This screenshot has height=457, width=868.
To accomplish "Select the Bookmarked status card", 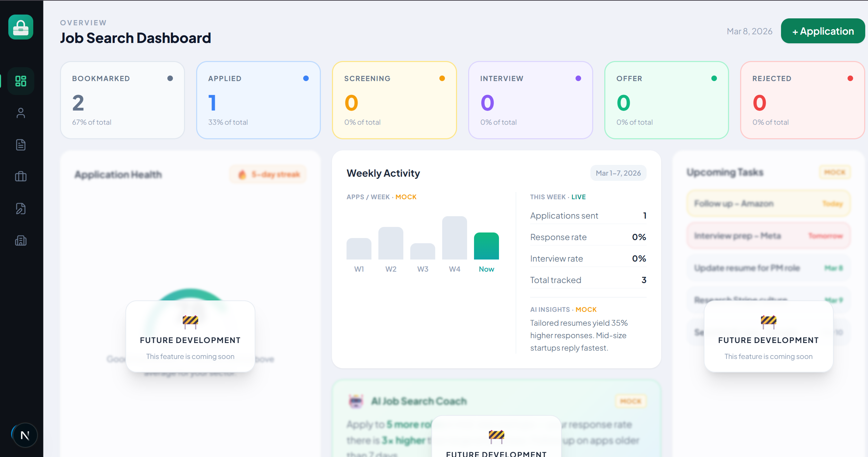I will (122, 100).
